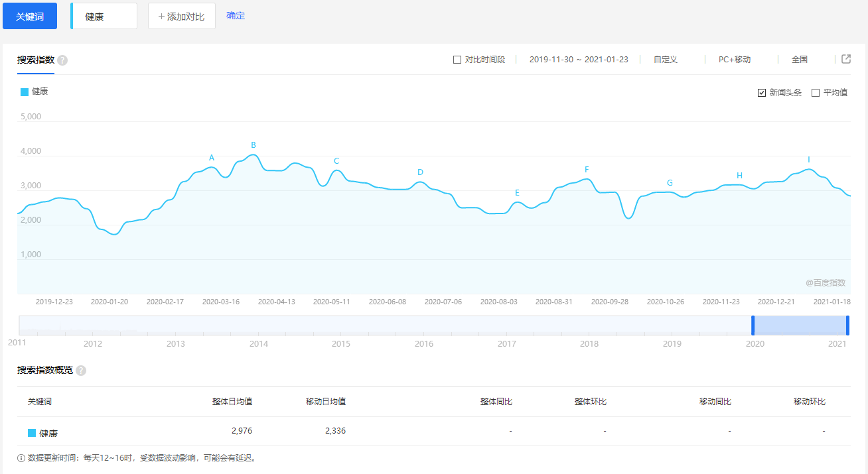This screenshot has width=868, height=474.
Task: Click the left handle of timeline range slider
Action: [753, 326]
